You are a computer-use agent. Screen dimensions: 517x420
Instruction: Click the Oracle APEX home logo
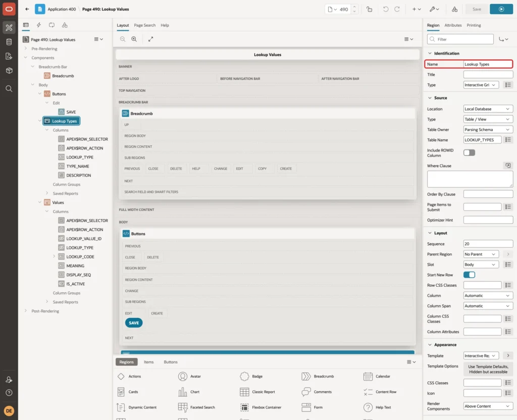coord(9,9)
